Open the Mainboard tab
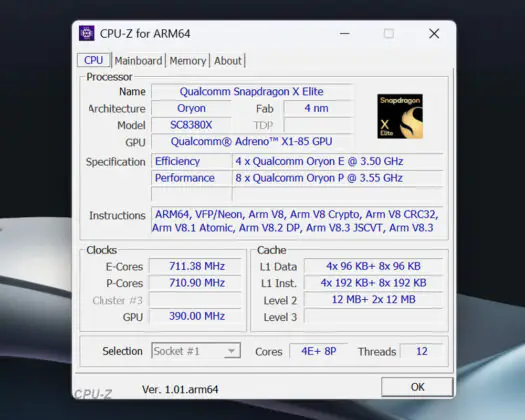The height and width of the screenshot is (420, 525). [138, 61]
